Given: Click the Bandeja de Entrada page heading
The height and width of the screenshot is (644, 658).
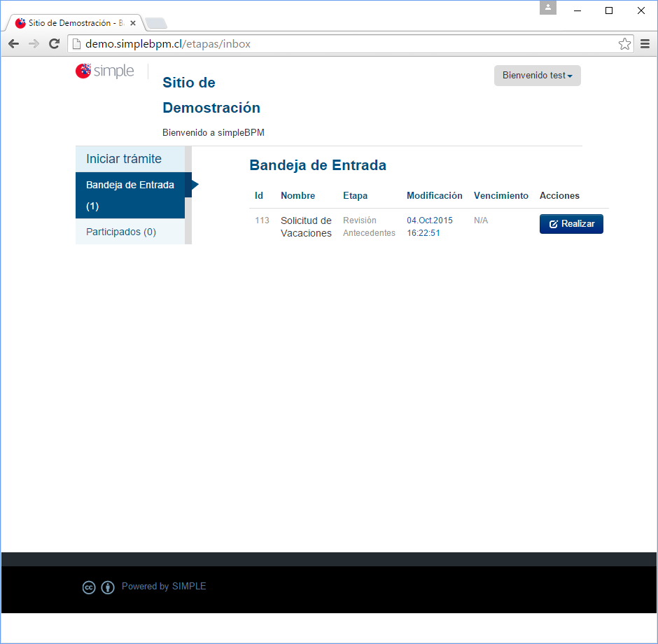Looking at the screenshot, I should pyautogui.click(x=318, y=165).
